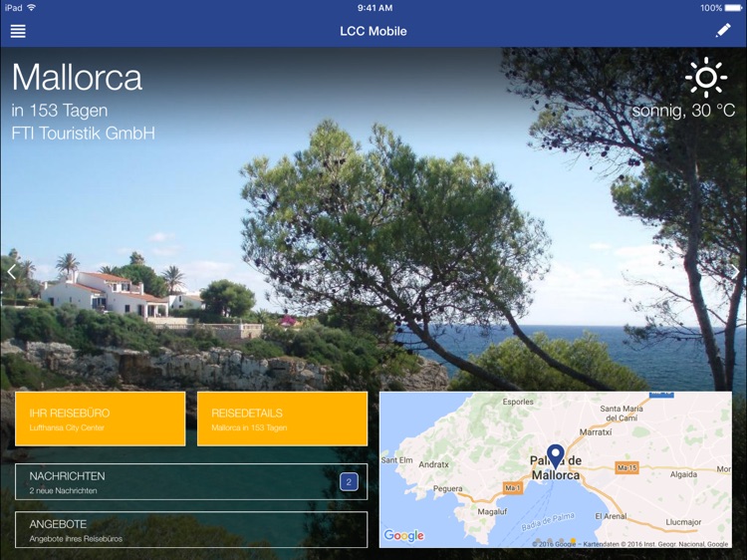Open the Ihr Reisebüro tile

click(x=100, y=419)
